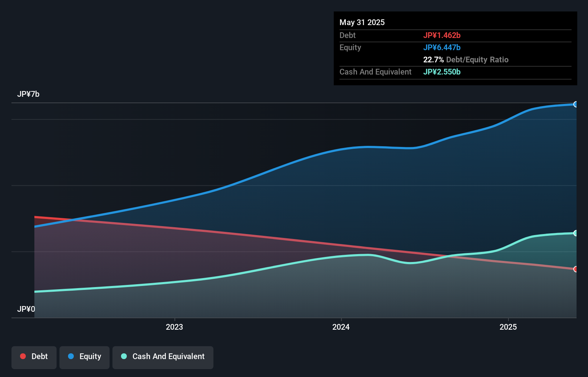
Task: Click the JP¥6.447b Equity value
Action: (442, 47)
